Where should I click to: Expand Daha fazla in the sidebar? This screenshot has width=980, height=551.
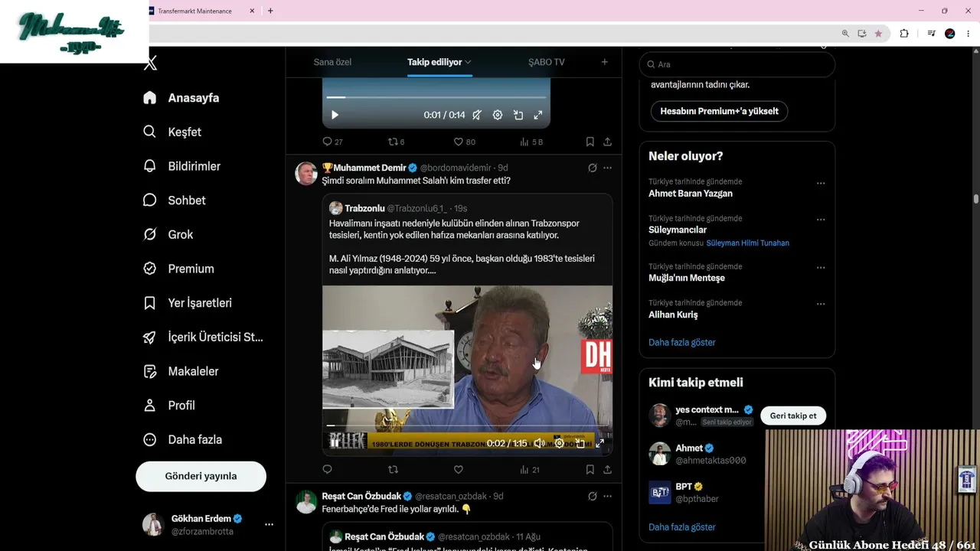click(x=183, y=440)
